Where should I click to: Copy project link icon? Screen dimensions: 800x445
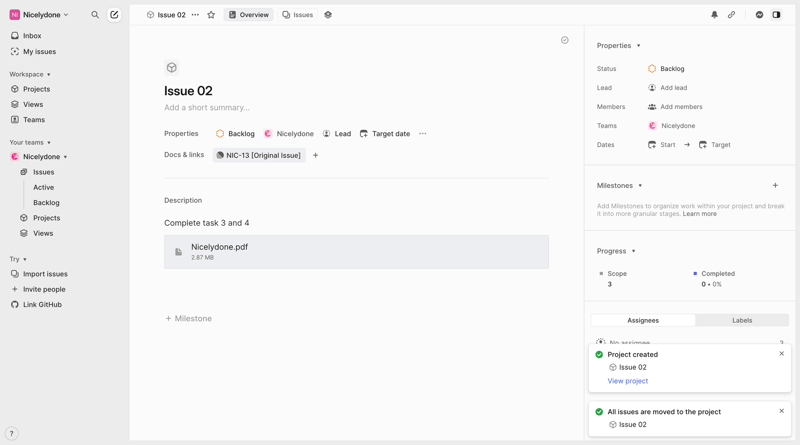click(731, 15)
